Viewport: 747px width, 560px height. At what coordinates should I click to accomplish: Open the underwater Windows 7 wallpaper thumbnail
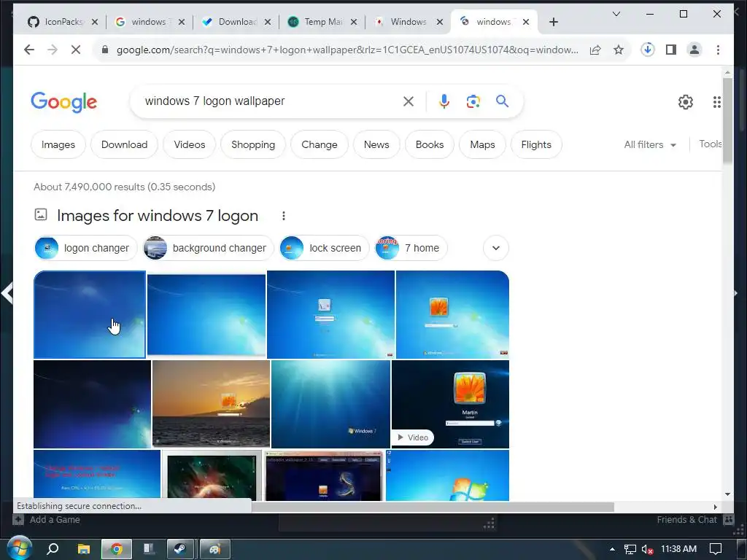(330, 404)
